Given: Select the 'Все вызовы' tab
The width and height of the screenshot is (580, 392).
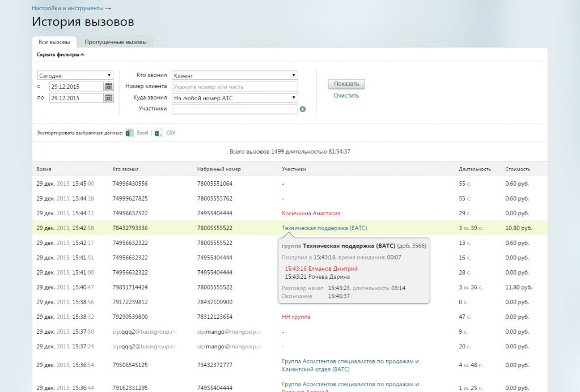Looking at the screenshot, I should [54, 42].
